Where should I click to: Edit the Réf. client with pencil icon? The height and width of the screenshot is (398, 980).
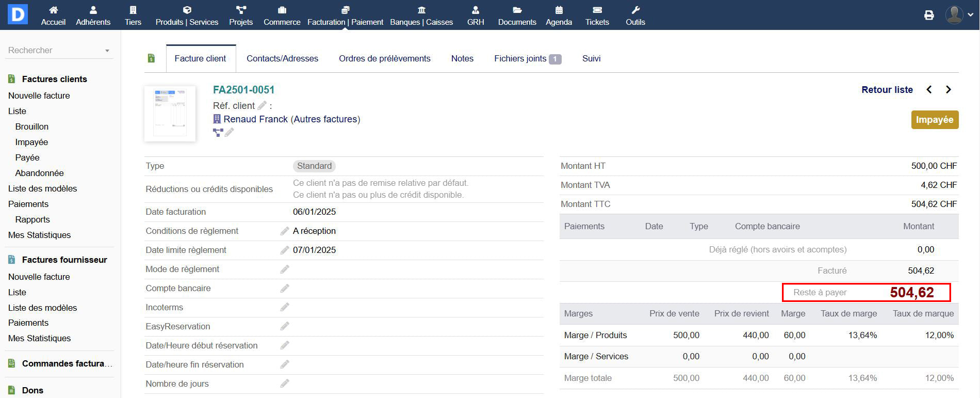pos(262,106)
